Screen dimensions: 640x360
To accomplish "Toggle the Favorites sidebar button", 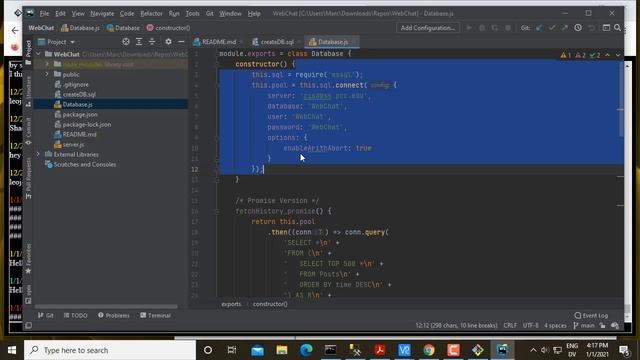I will tap(28, 259).
